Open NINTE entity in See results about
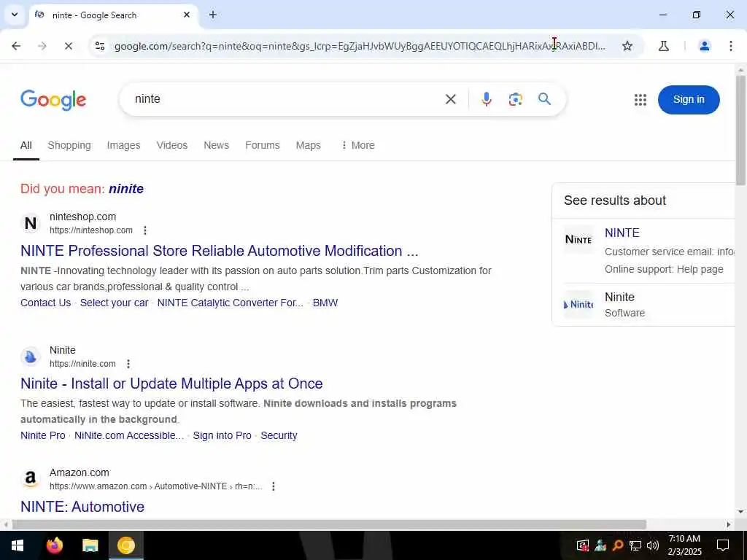This screenshot has width=747, height=560. (x=622, y=233)
